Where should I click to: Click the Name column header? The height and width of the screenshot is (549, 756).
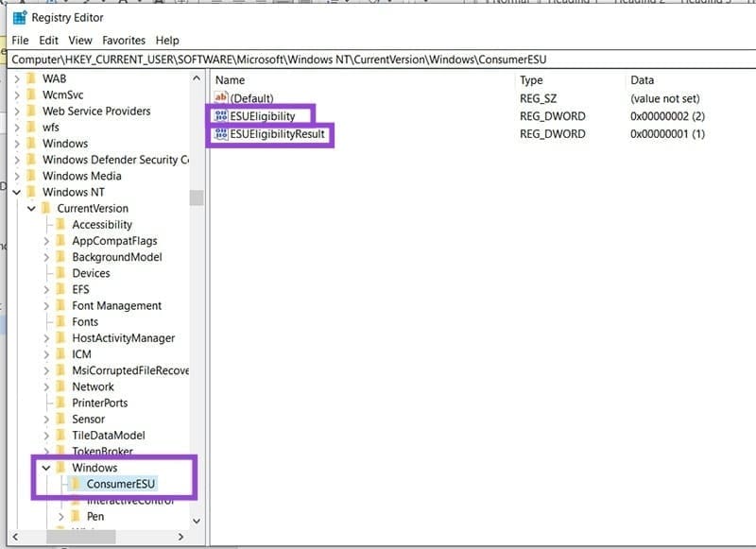click(229, 79)
